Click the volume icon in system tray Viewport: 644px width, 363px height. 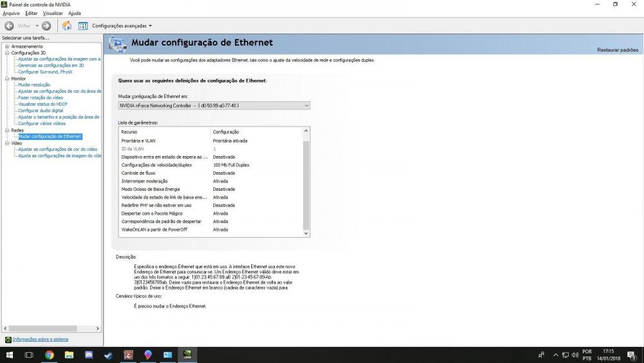[574, 355]
